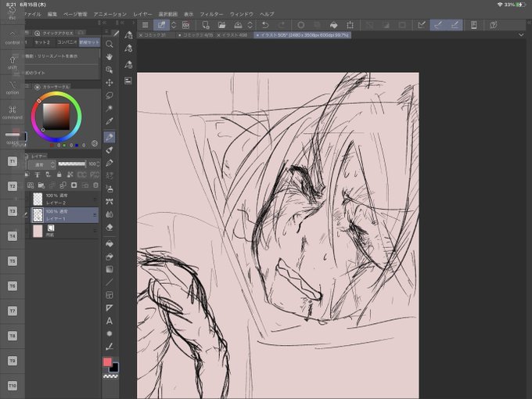532x399 pixels.
Task: Select the Figure line tool
Action: [110, 282]
